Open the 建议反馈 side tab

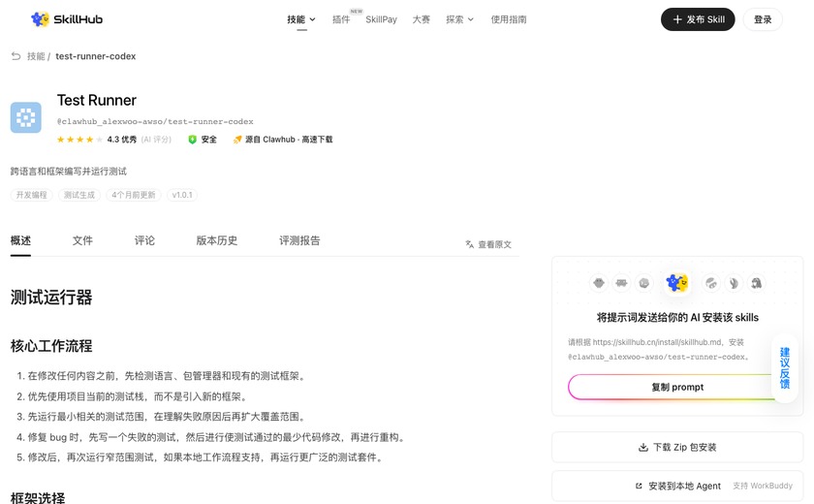click(784, 368)
